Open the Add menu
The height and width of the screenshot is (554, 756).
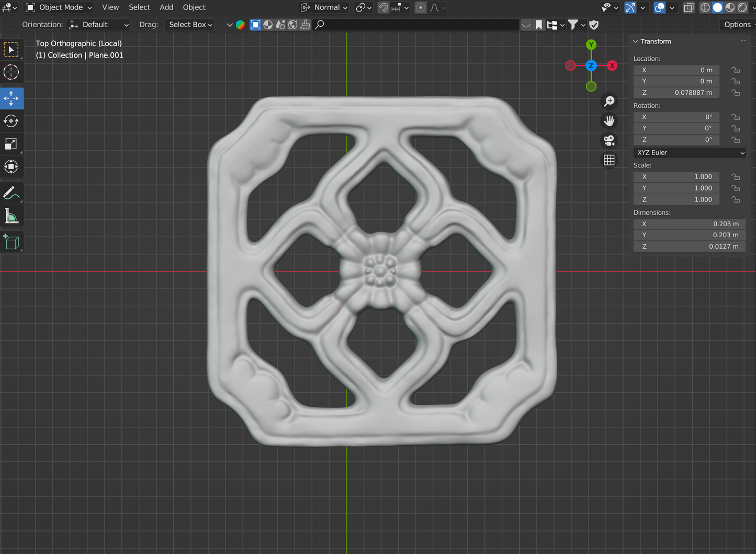click(166, 7)
